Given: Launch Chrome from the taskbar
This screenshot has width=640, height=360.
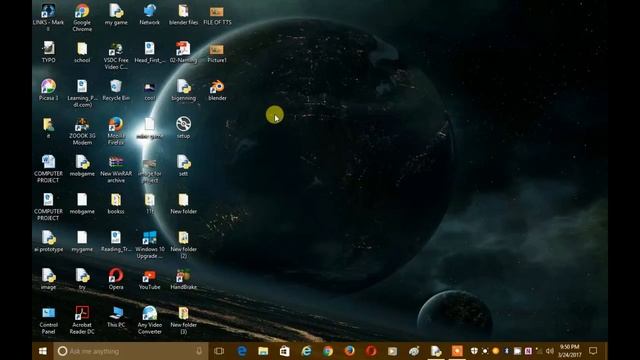Looking at the screenshot, I should 328,351.
